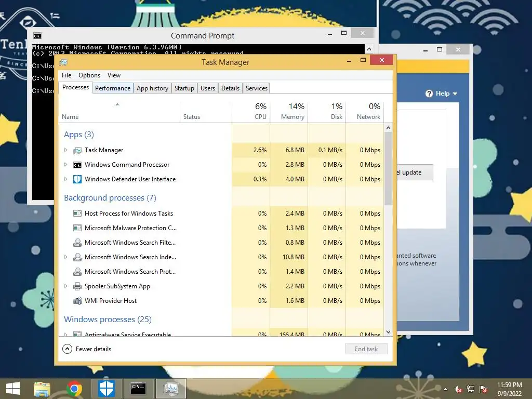Select the Windows processes (25) group header
The width and height of the screenshot is (532, 399).
point(108,320)
